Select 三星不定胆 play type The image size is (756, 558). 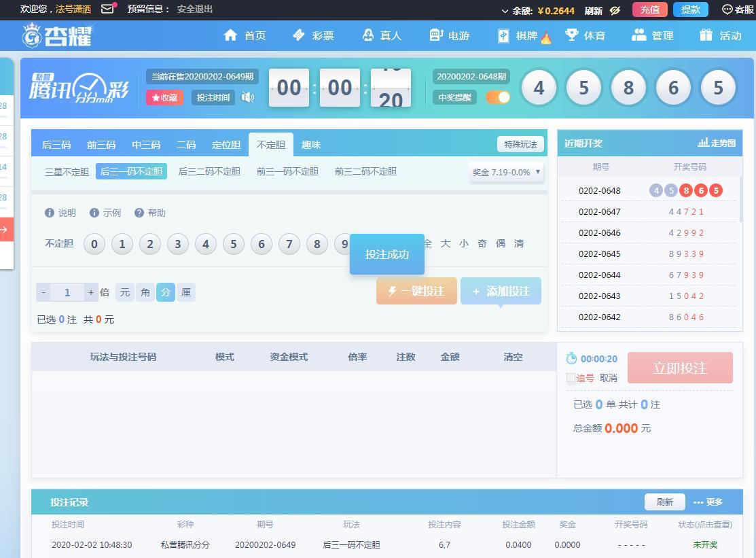67,172
